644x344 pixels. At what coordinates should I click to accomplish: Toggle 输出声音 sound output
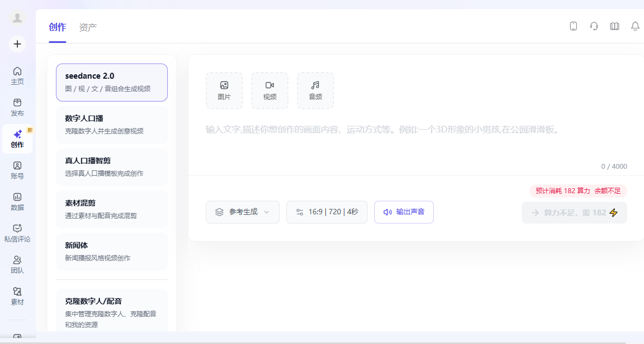(x=404, y=212)
